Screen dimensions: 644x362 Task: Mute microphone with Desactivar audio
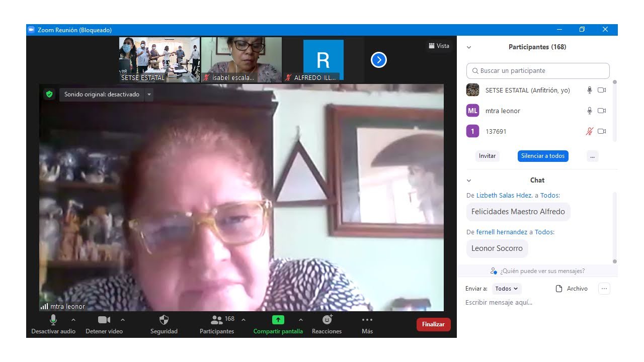click(53, 324)
